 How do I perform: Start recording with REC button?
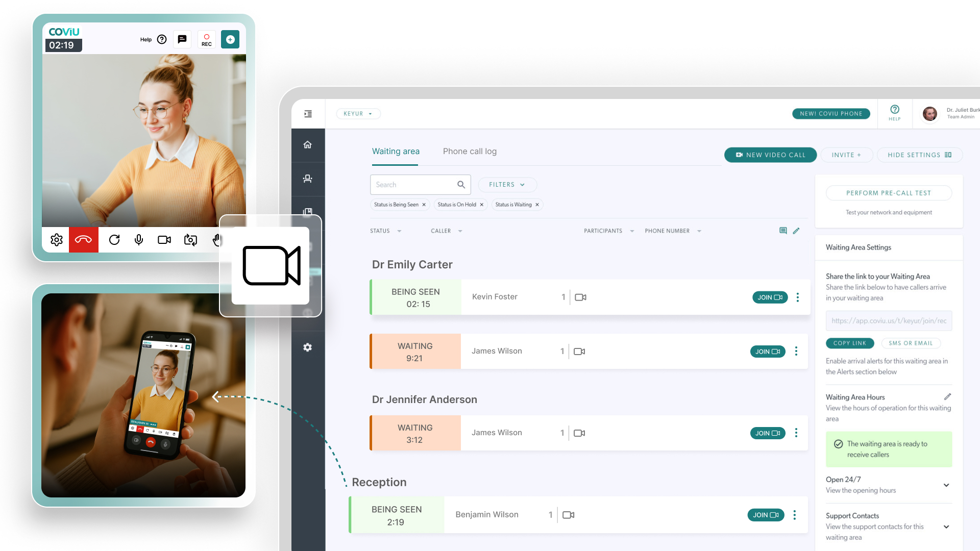(x=206, y=39)
